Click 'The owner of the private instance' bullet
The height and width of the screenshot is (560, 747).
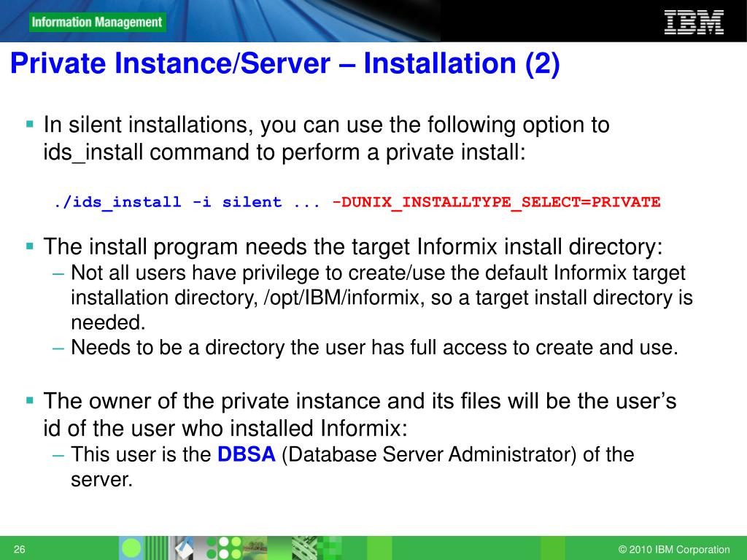click(x=360, y=414)
